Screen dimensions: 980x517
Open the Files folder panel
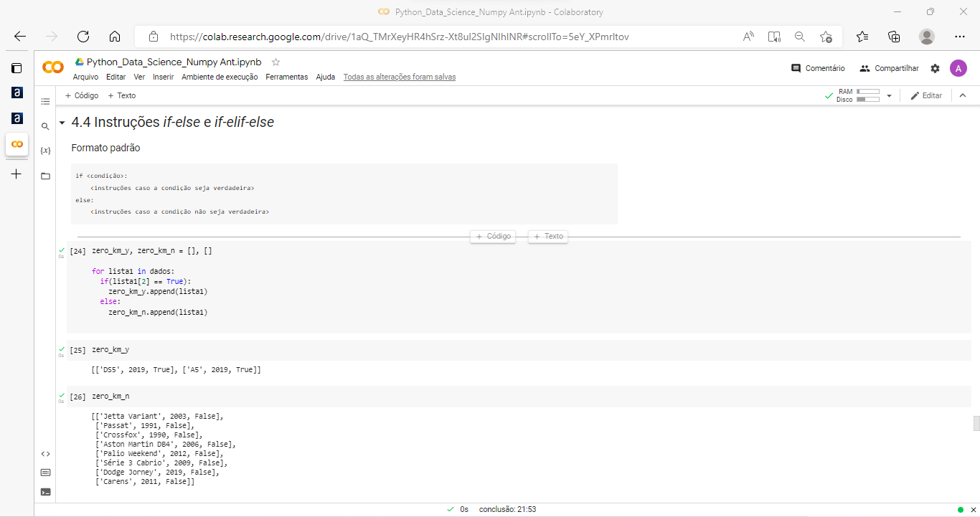click(x=45, y=176)
